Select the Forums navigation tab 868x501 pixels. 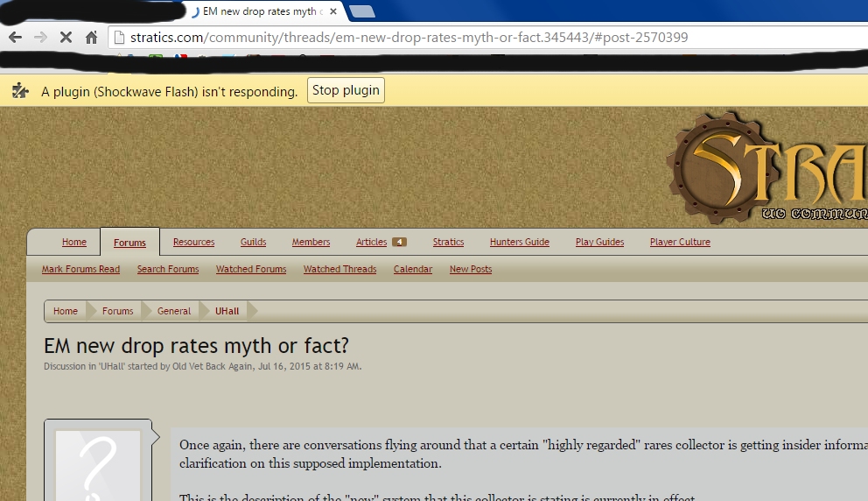[129, 243]
